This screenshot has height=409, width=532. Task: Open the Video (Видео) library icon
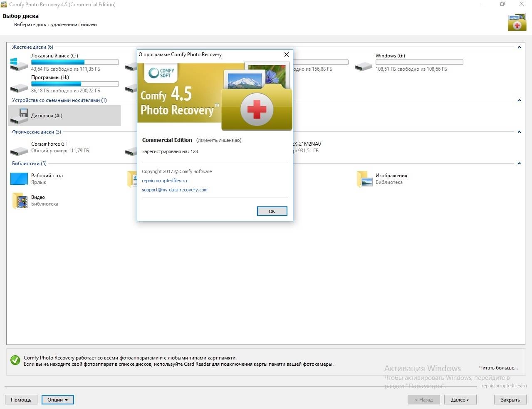pyautogui.click(x=19, y=201)
